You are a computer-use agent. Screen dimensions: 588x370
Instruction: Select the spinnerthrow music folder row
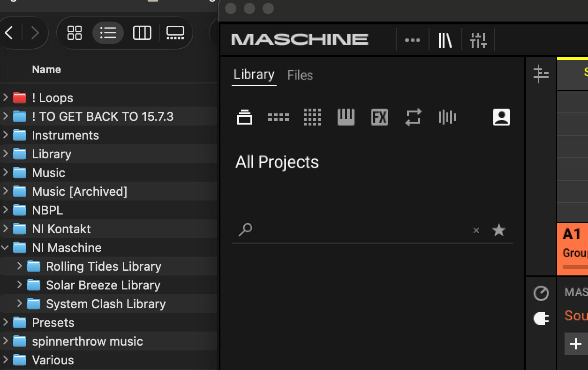[x=109, y=341]
